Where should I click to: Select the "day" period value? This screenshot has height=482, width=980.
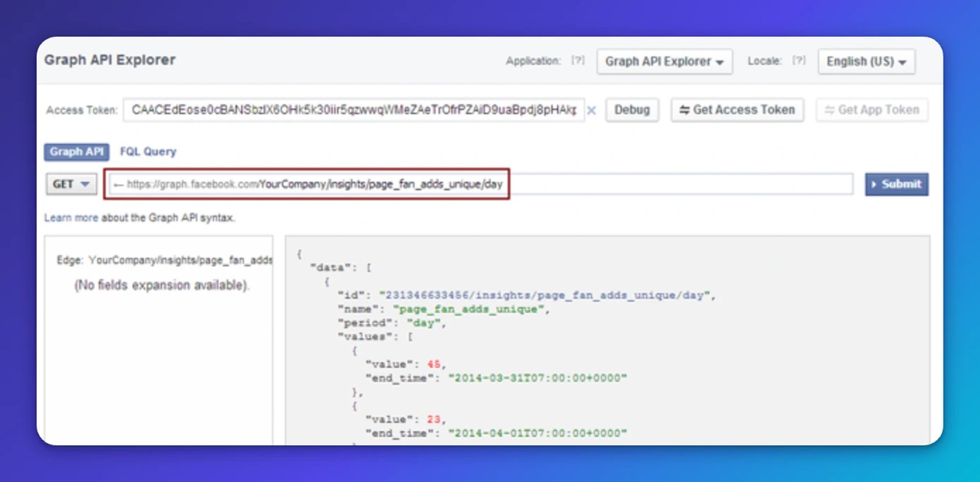point(424,323)
